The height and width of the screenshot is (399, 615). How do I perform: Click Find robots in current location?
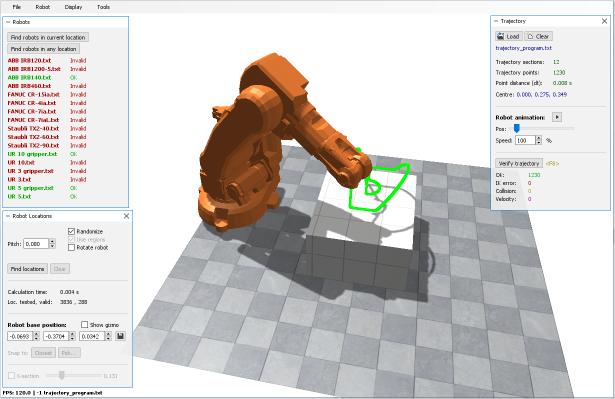pos(48,37)
